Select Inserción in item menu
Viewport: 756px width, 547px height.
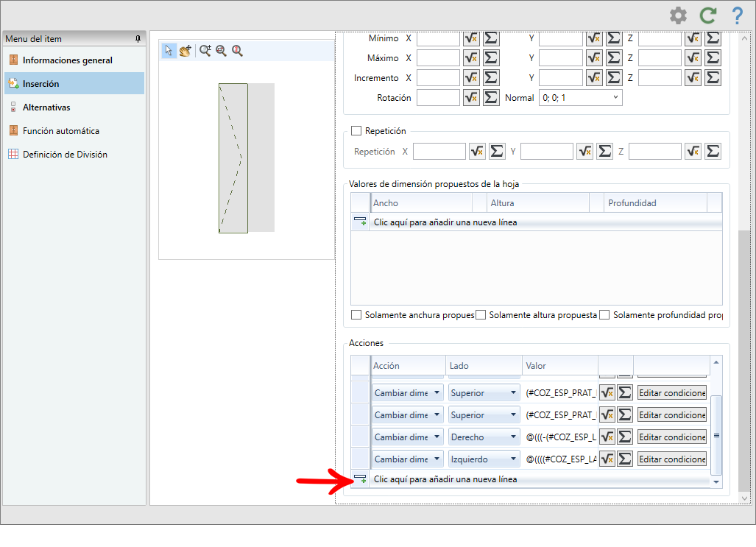coord(74,83)
